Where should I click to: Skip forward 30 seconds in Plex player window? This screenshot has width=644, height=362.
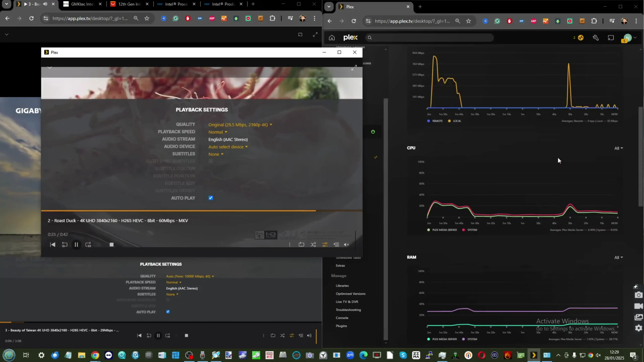88,245
